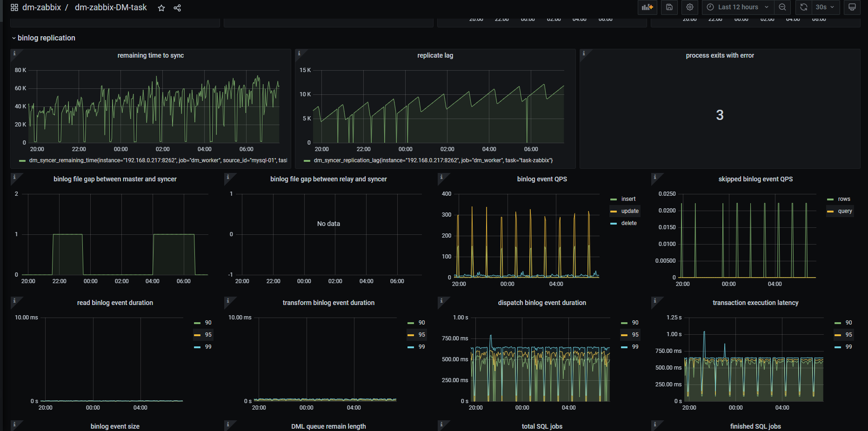Click the No data message in relay syncer panel
The width and height of the screenshot is (868, 431).
point(328,224)
